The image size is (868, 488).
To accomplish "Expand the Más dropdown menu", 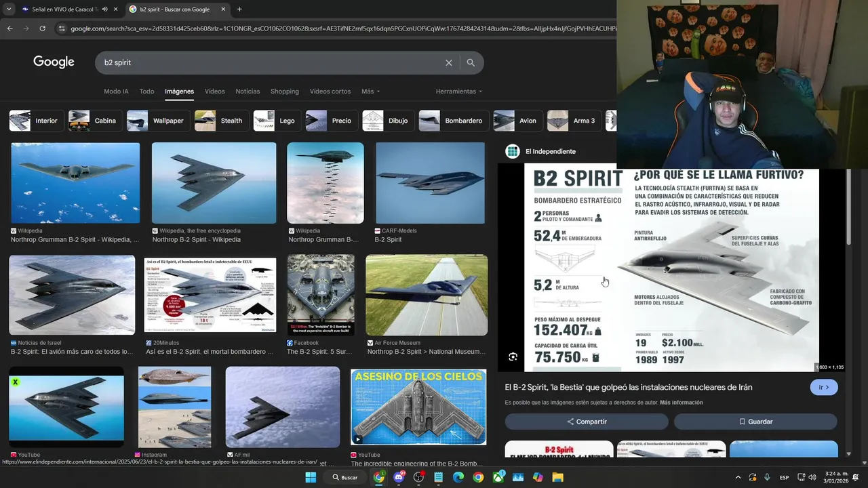I will point(370,91).
